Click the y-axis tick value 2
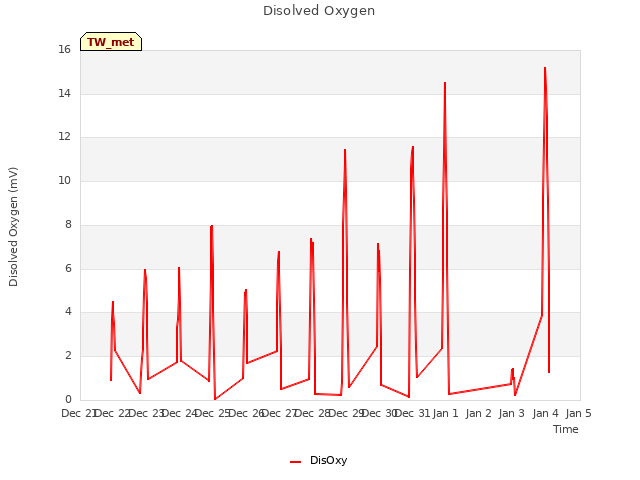 point(68,356)
